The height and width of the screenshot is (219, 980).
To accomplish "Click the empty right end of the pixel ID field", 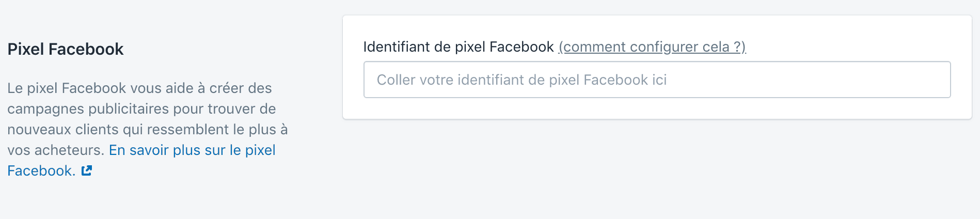I will [x=878, y=80].
